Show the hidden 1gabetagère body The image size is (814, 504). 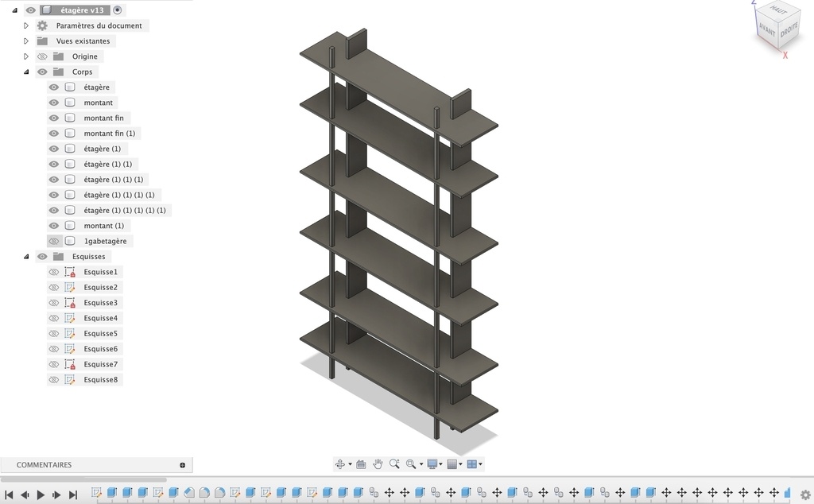click(54, 241)
